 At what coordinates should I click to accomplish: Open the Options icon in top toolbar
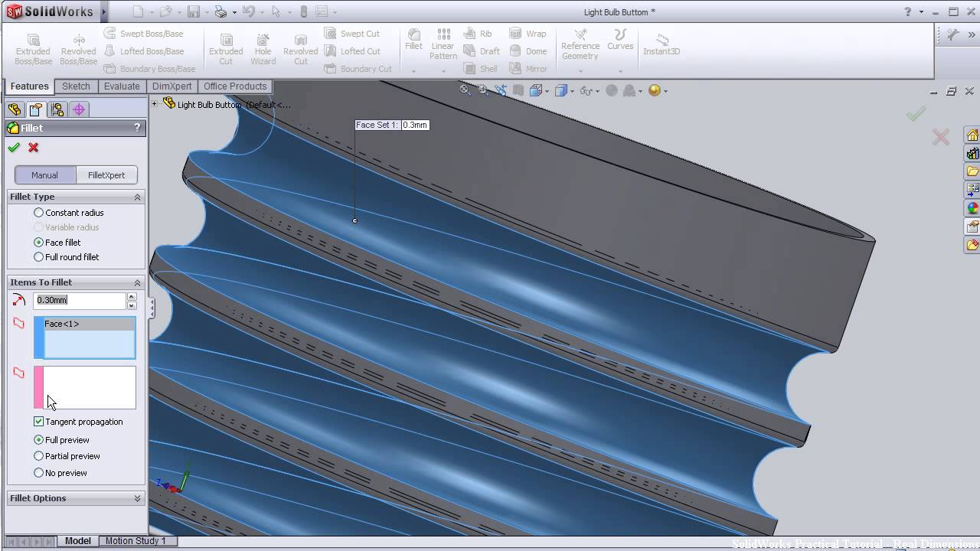pos(322,11)
